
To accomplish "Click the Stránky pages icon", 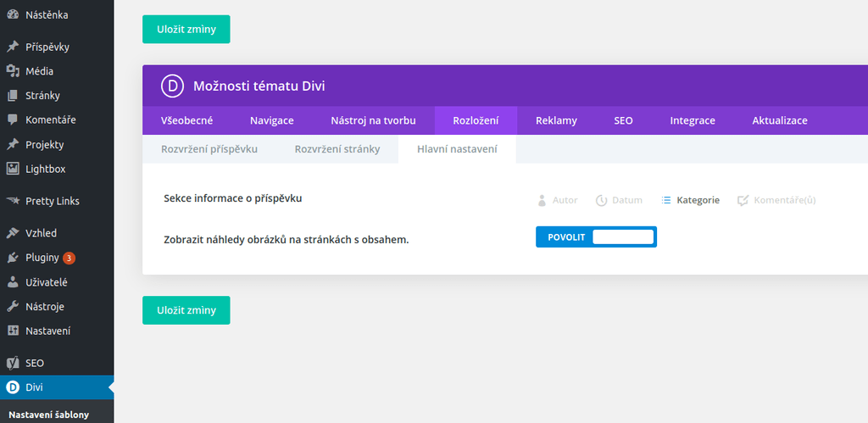I will [x=12, y=95].
